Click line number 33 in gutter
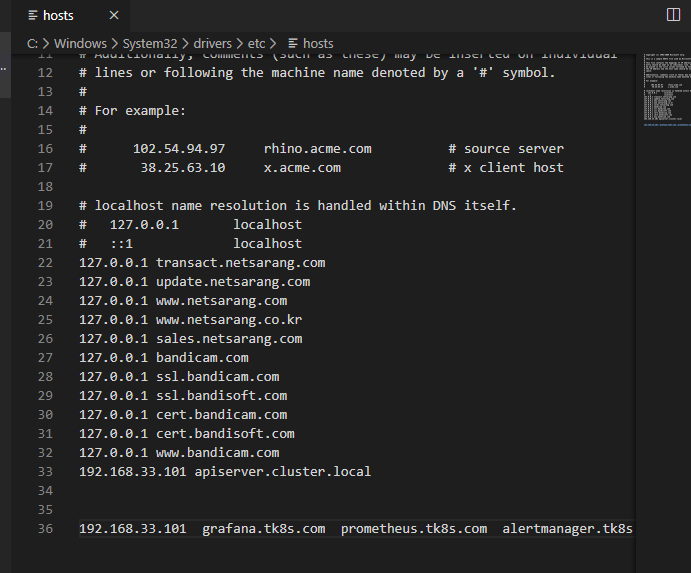 [45, 472]
